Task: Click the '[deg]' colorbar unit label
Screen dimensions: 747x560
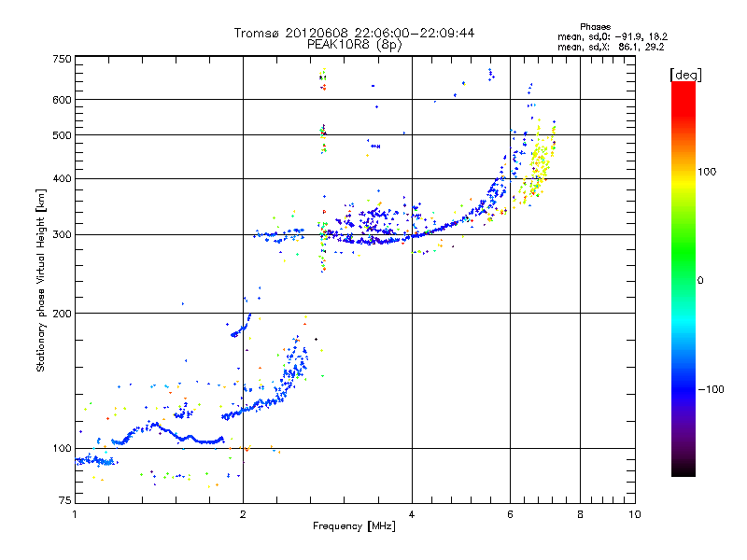Action: 685,75
